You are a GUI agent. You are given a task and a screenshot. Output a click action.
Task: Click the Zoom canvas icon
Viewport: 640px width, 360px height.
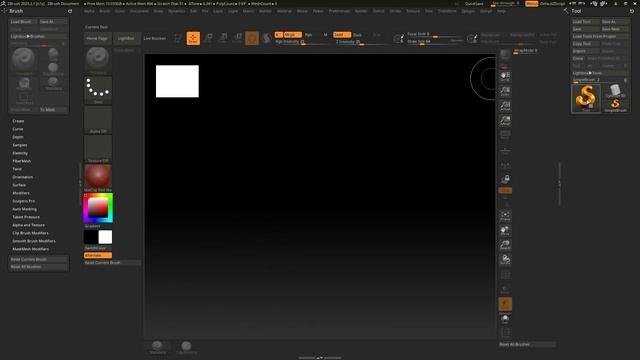(x=505, y=91)
